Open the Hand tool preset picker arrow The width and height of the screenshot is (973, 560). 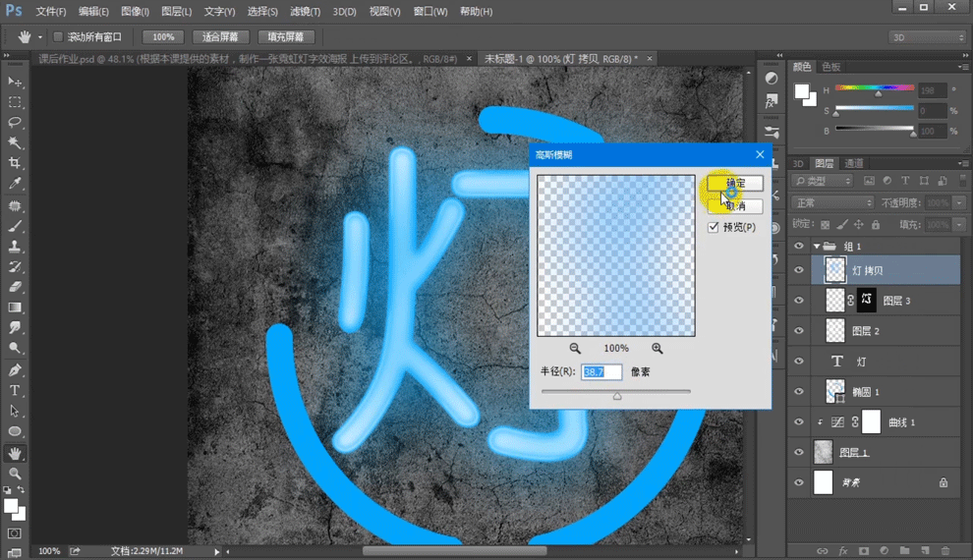coord(40,37)
